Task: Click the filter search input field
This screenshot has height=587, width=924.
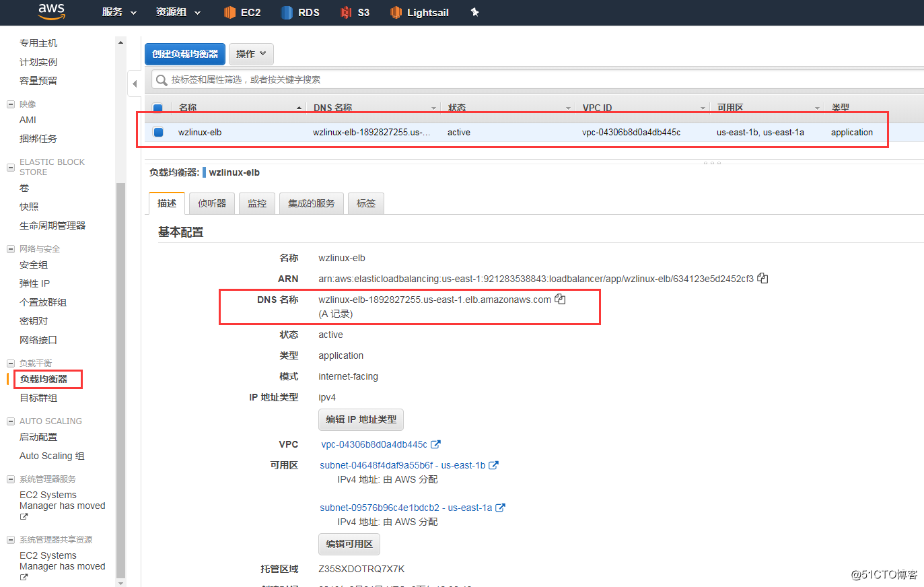Action: click(538, 79)
